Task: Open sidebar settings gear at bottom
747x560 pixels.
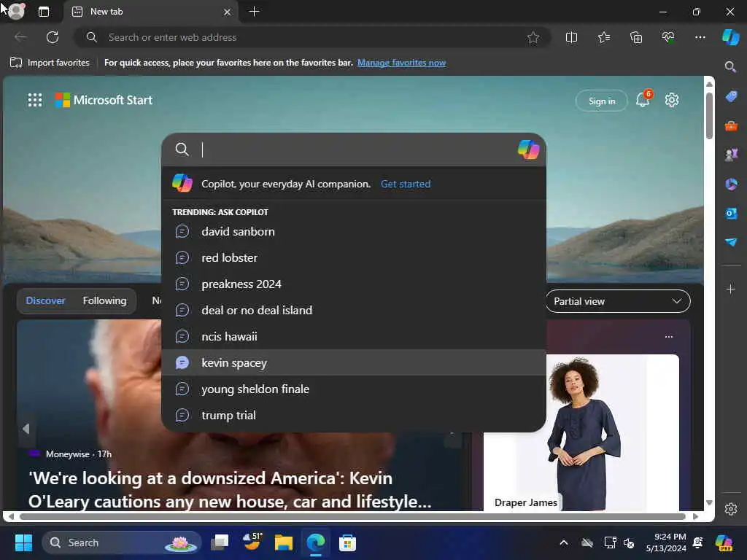Action: click(731, 509)
